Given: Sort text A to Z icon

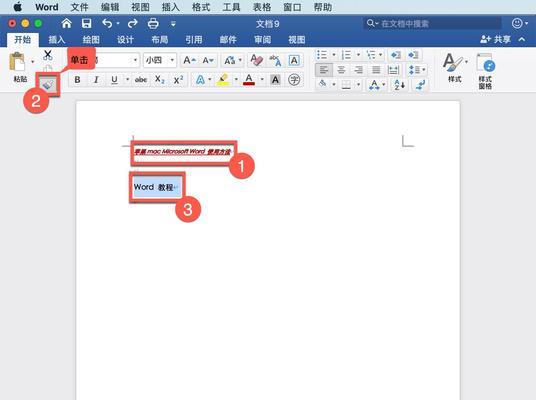Looking at the screenshot, I should tap(399, 84).
